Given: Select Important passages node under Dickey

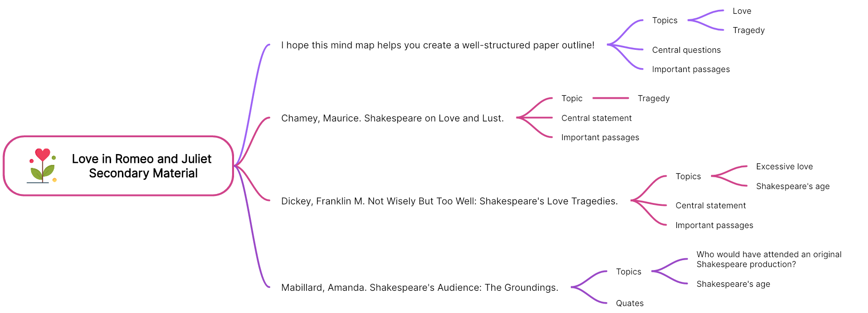Looking at the screenshot, I should (714, 225).
